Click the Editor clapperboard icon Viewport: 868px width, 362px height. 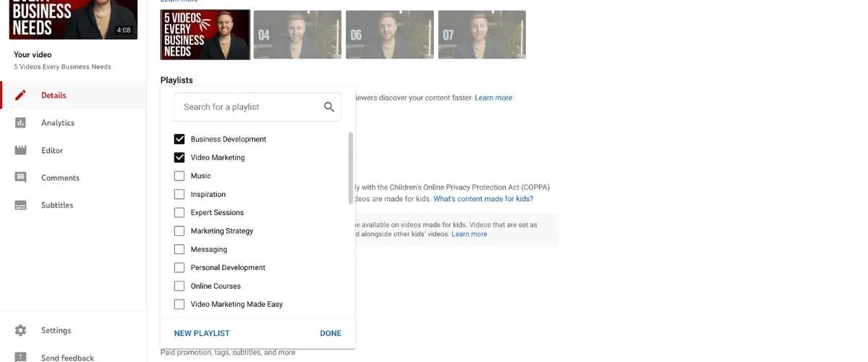click(x=20, y=150)
